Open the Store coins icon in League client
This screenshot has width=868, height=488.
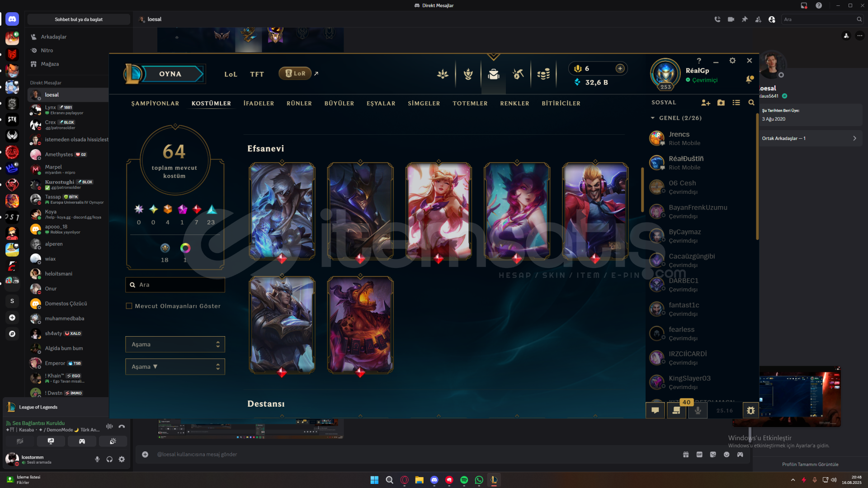point(543,74)
